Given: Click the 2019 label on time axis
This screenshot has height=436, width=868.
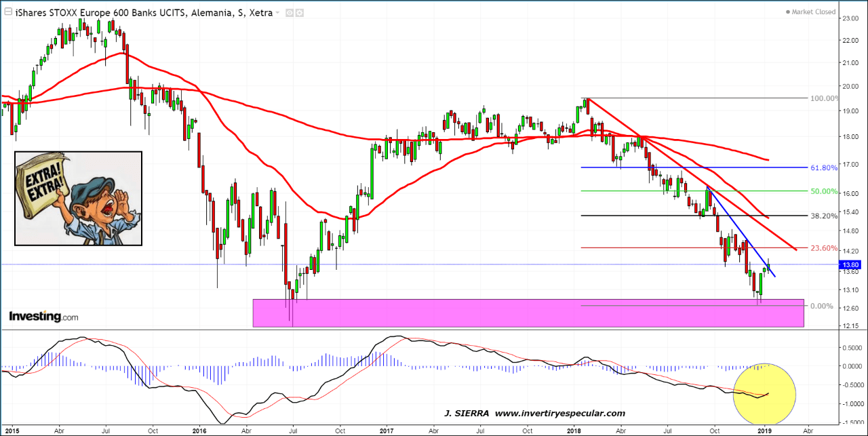Looking at the screenshot, I should 764,430.
